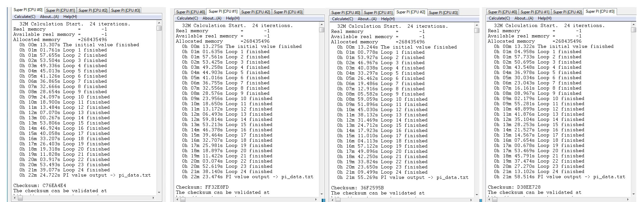Select Super PI [CPU #2] tab in third window

coord(411,12)
